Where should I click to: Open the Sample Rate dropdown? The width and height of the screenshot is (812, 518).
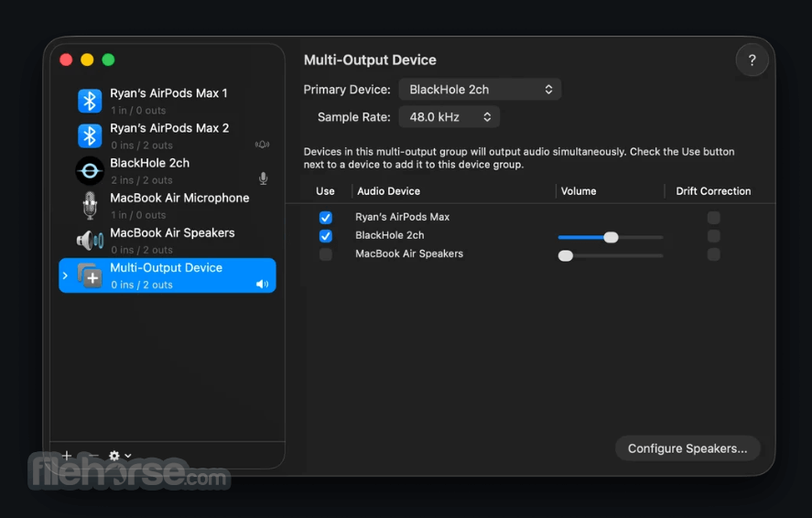click(x=449, y=117)
